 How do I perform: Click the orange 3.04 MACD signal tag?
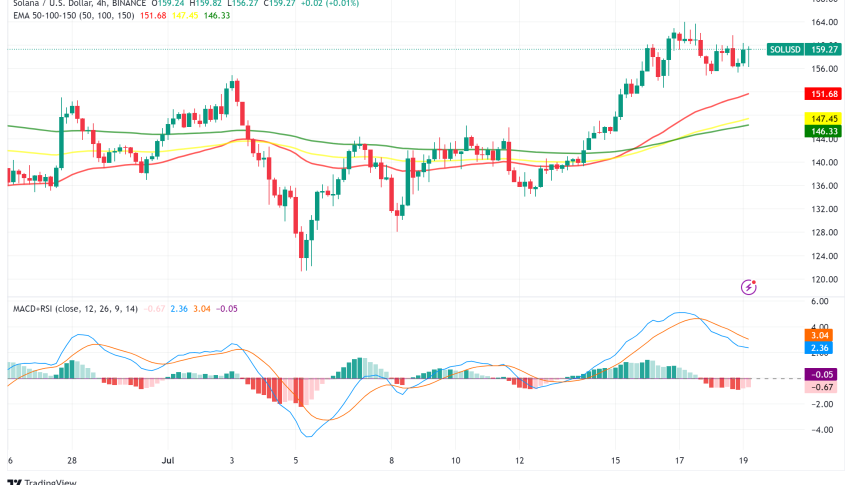point(819,336)
